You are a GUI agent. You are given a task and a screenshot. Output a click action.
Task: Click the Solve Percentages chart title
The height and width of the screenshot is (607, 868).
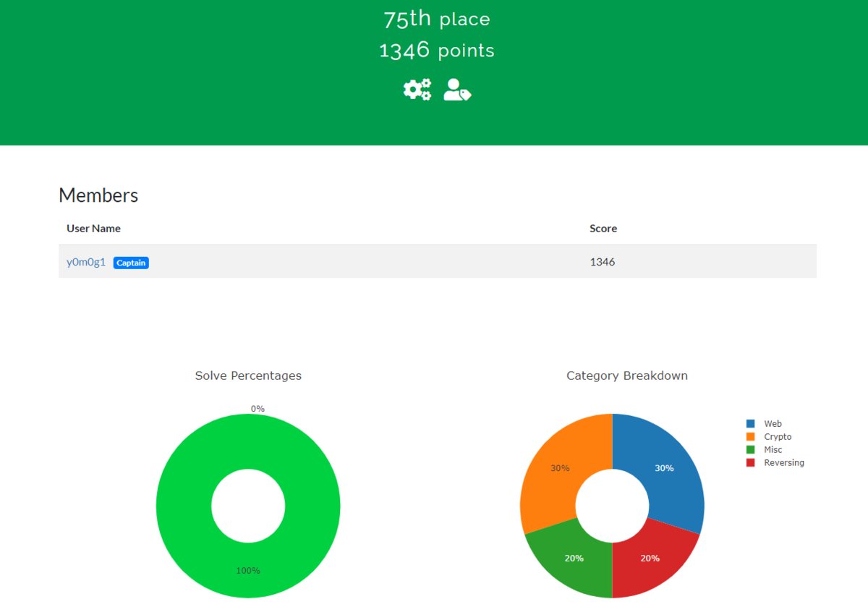pos(248,375)
